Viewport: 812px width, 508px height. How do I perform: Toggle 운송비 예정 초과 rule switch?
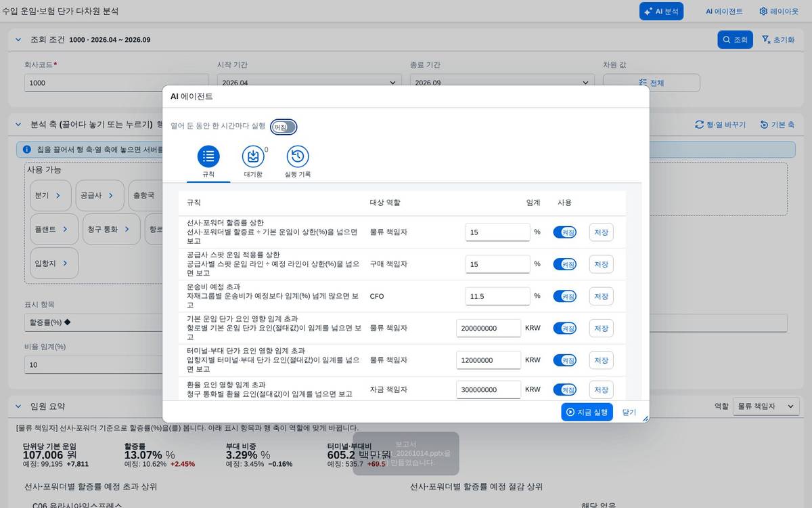564,296
